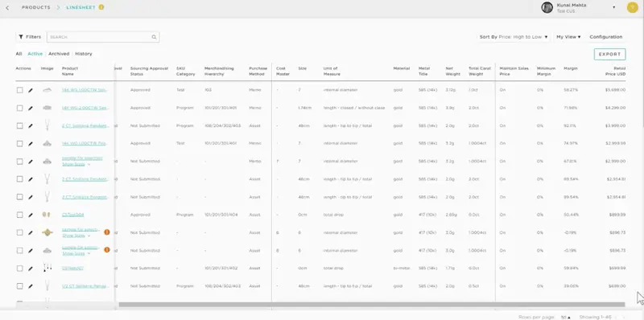Click the 2.69g net weight cell

(x=451, y=215)
